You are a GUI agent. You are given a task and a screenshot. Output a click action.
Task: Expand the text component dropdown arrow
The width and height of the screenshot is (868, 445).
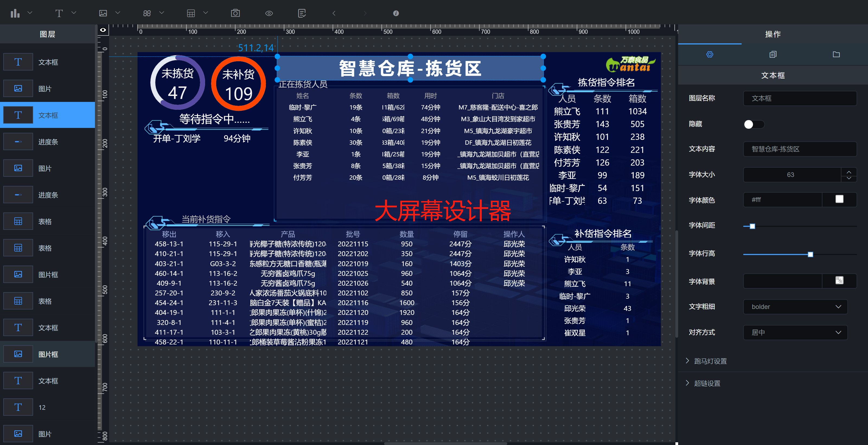[74, 13]
